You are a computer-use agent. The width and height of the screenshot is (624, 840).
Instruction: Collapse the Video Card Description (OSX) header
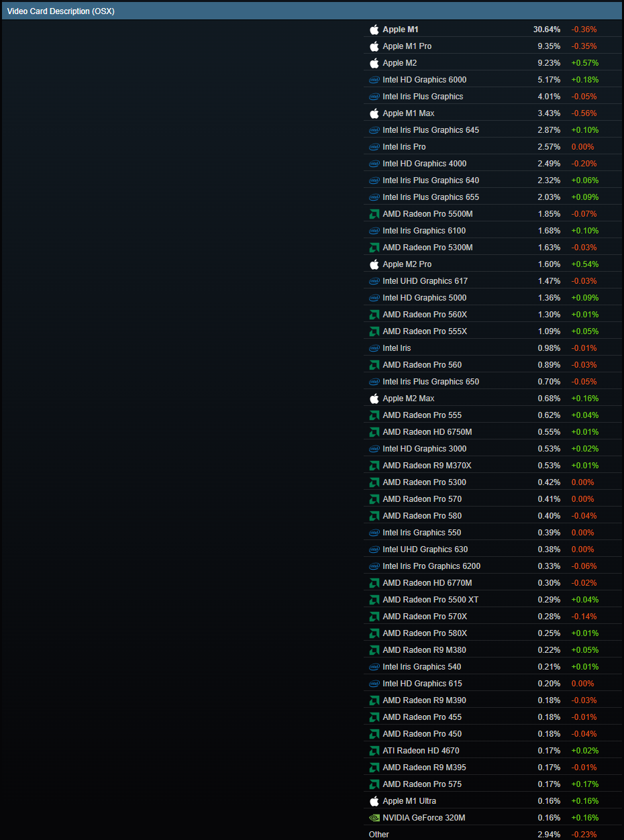tap(311, 11)
